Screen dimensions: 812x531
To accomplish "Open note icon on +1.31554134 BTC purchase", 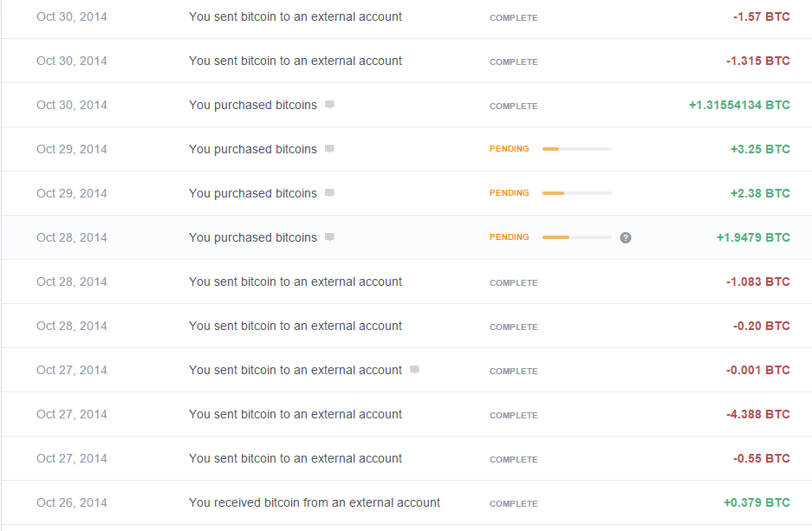I will (329, 105).
